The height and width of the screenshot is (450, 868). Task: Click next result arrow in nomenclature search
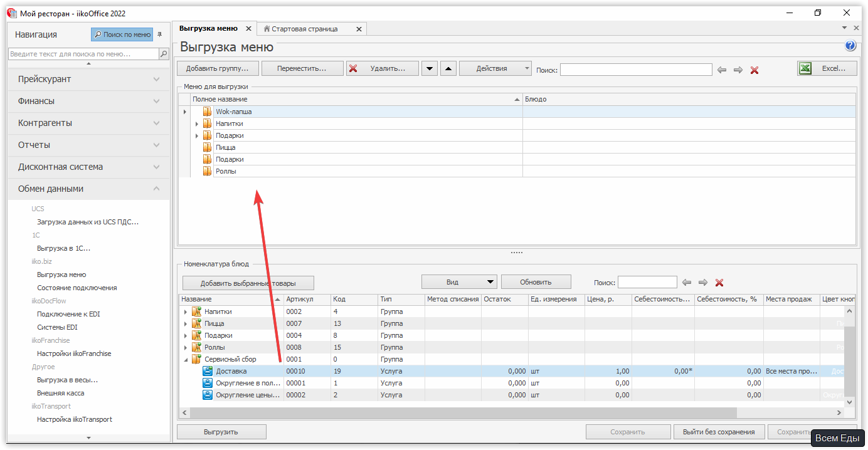tap(703, 283)
